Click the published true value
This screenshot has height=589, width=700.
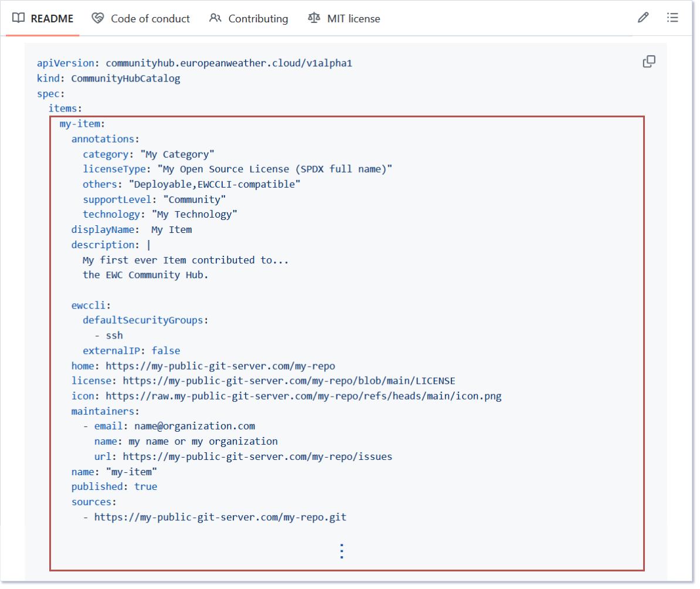pyautogui.click(x=145, y=487)
